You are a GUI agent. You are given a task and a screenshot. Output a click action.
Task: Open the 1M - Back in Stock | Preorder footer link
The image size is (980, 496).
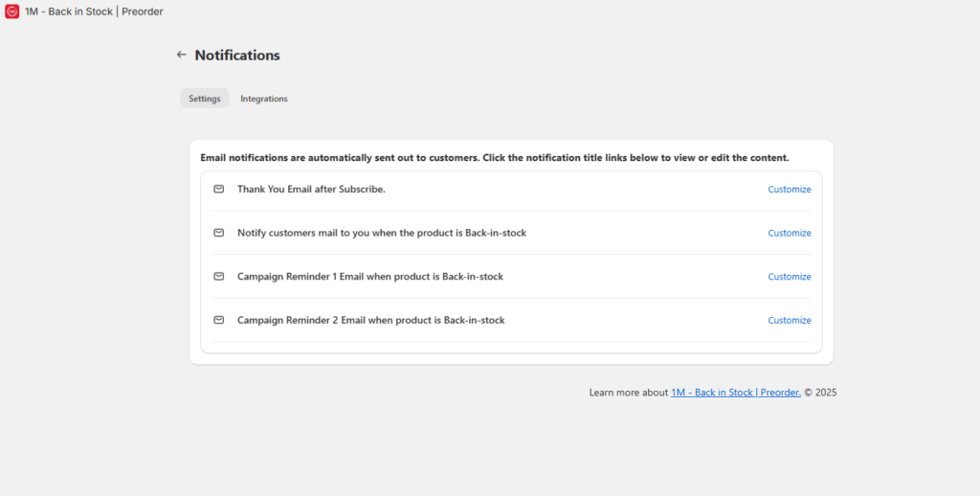point(736,393)
